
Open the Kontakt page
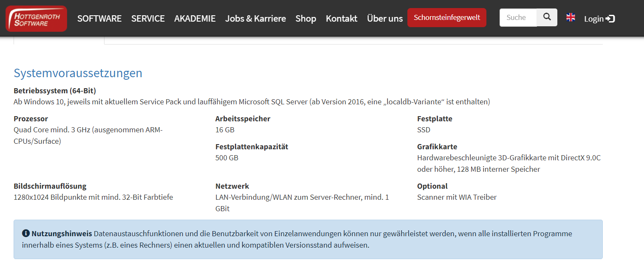click(x=341, y=19)
